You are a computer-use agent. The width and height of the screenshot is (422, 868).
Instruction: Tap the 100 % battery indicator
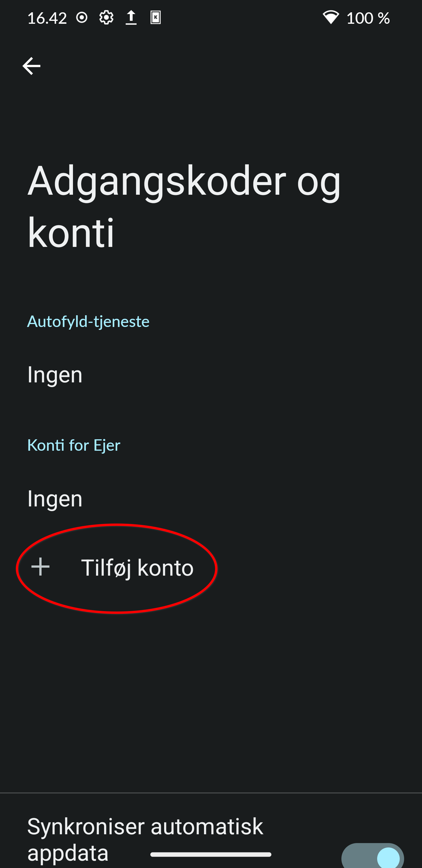tap(368, 18)
